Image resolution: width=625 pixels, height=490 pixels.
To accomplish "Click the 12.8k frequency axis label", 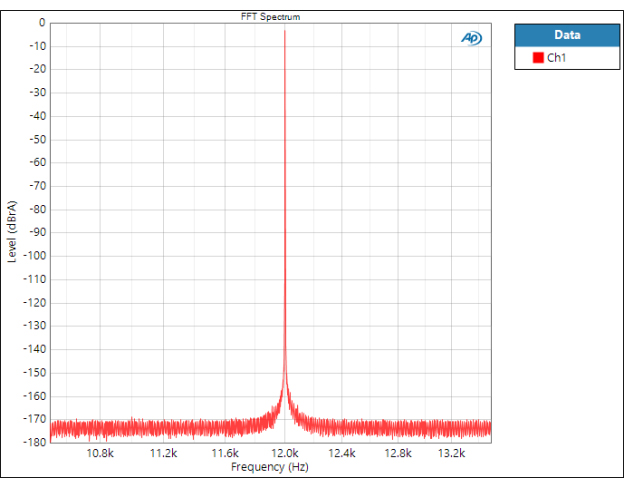I will coord(400,453).
